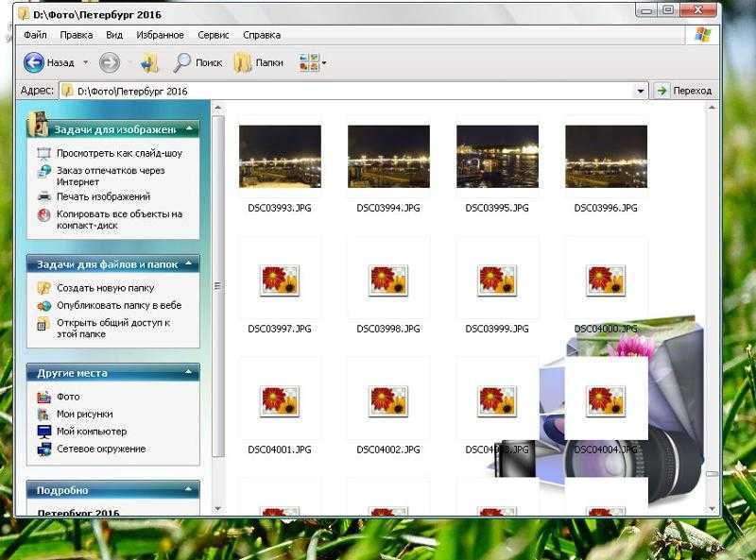Open the Справка menu
Viewport: 756px width, 560px height.
point(262,35)
